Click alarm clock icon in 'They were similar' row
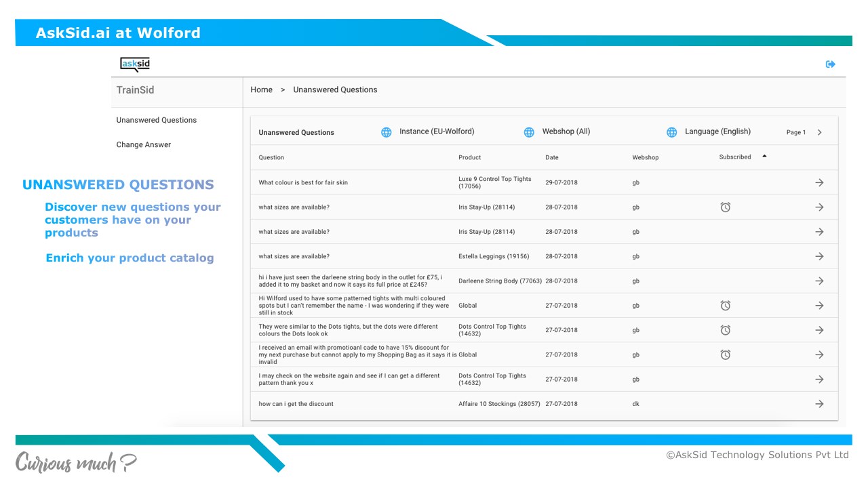 [725, 330]
